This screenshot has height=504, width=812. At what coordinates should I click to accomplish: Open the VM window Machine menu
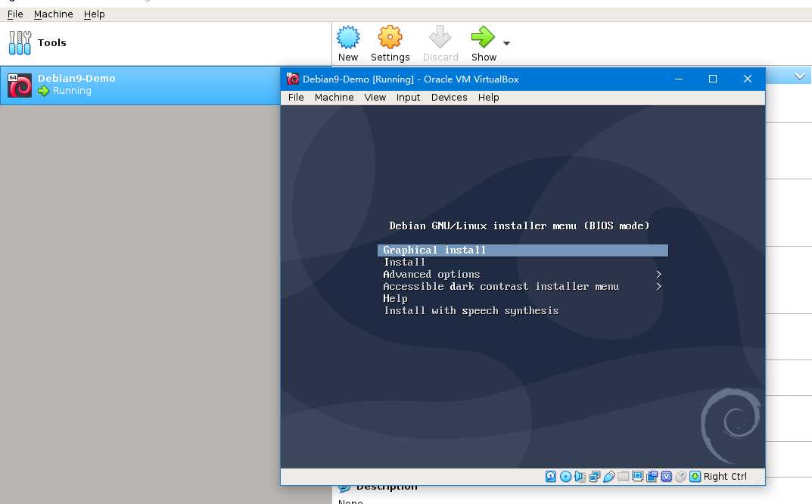tap(334, 98)
